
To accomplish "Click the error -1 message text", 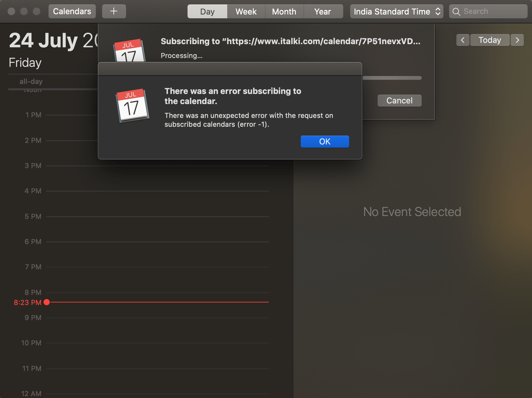I will (249, 120).
